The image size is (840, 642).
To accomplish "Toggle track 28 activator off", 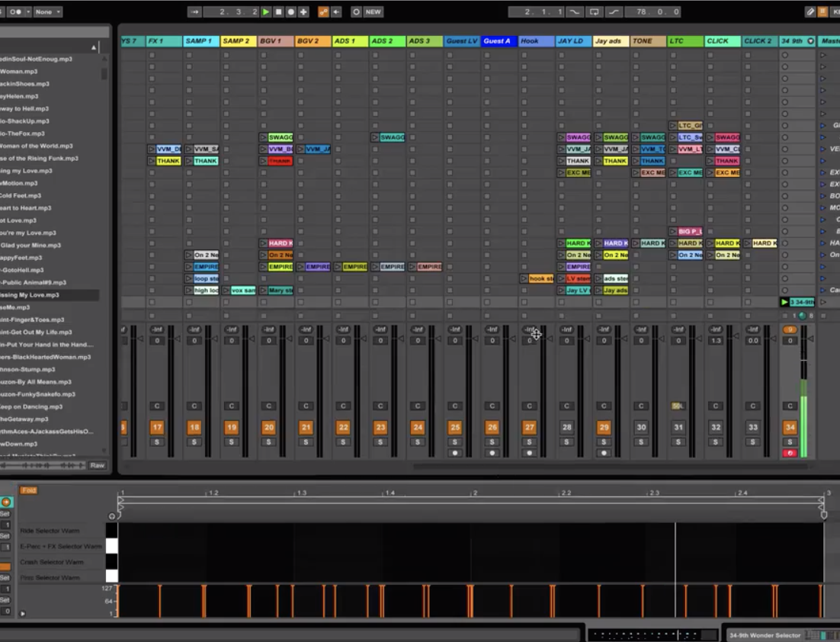I will 566,428.
